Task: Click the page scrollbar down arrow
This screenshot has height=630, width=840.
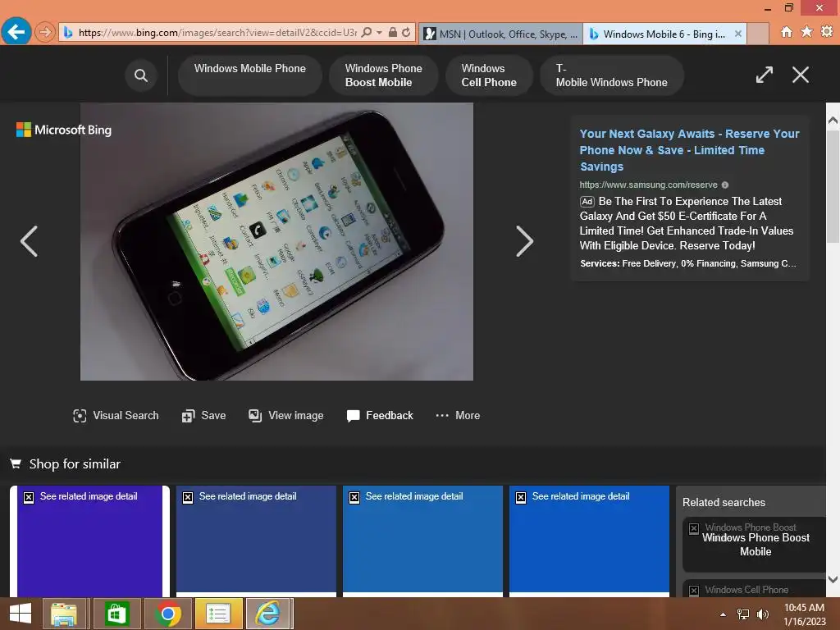Action: (833, 579)
